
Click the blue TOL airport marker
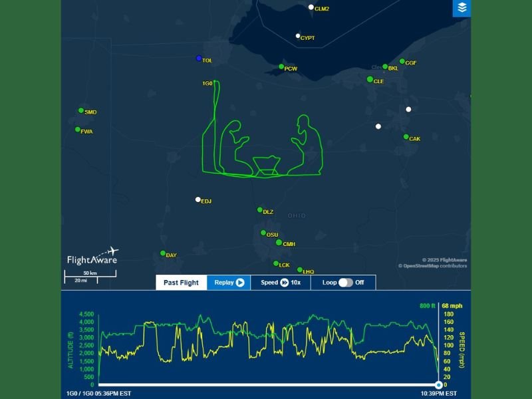pyautogui.click(x=198, y=58)
